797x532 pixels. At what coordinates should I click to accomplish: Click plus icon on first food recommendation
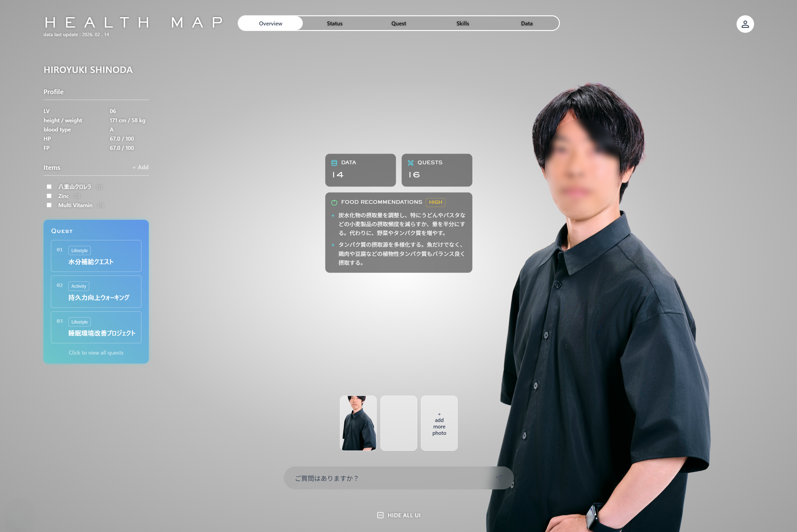coord(333,215)
